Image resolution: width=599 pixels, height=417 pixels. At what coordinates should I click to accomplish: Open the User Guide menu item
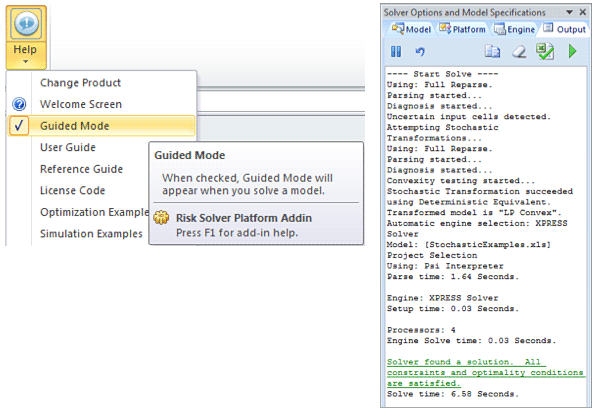[x=68, y=147]
